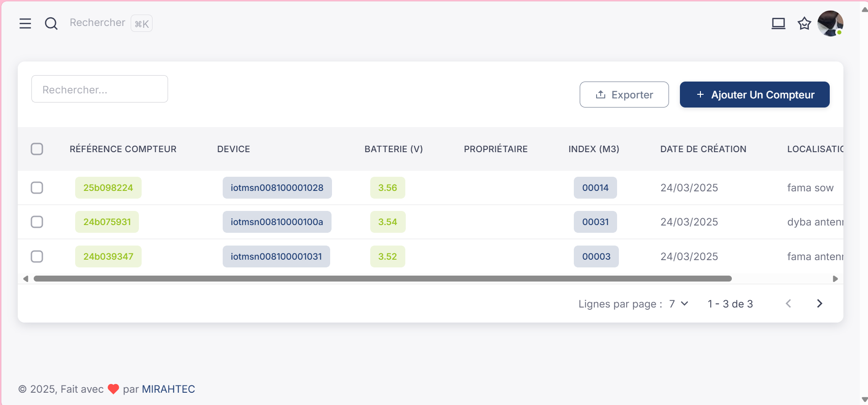
Task: Tick the checkbox for 24b075931
Action: pyautogui.click(x=37, y=222)
